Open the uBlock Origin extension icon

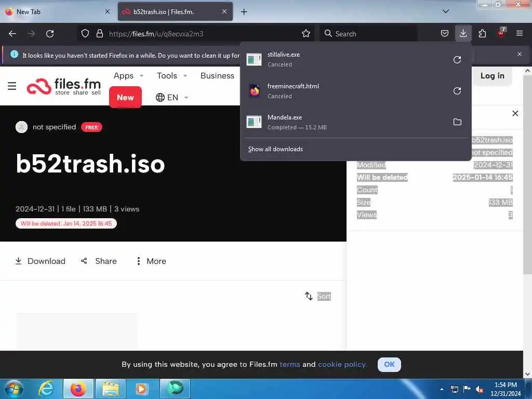coord(501,33)
